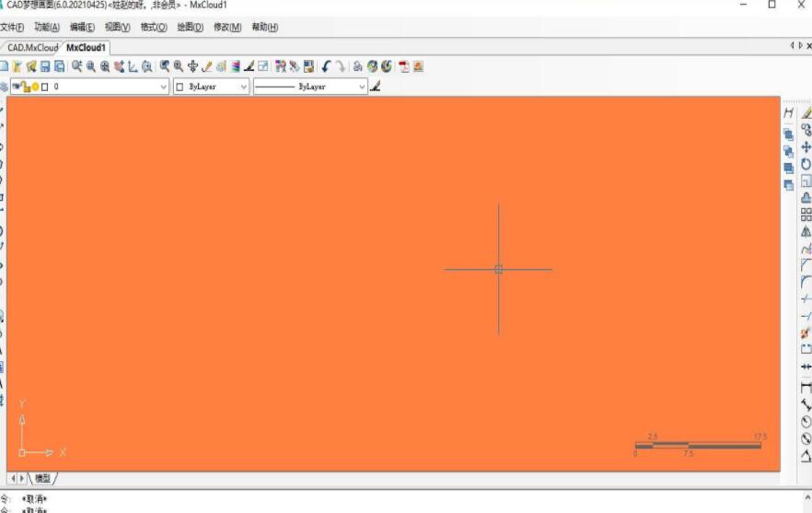This screenshot has width=812, height=513.
Task: Toggle the layer lock icon
Action: 26,87
